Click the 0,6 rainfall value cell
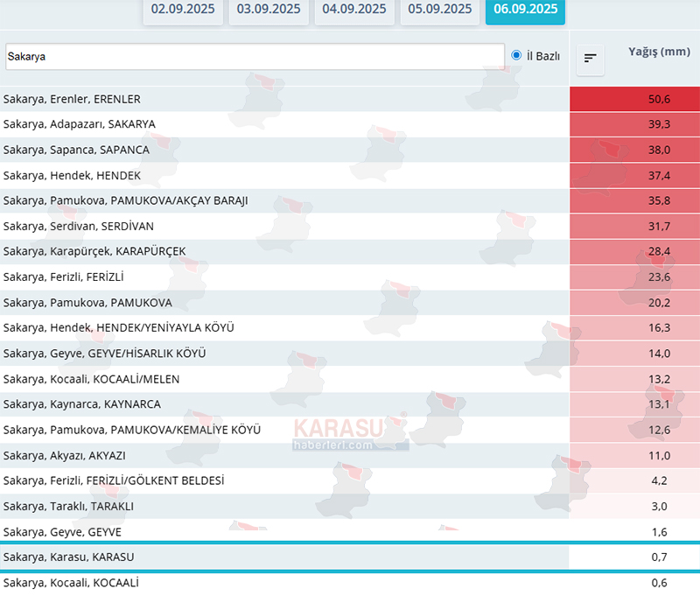Image resolution: width=700 pixels, height=596 pixels. pyautogui.click(x=634, y=583)
